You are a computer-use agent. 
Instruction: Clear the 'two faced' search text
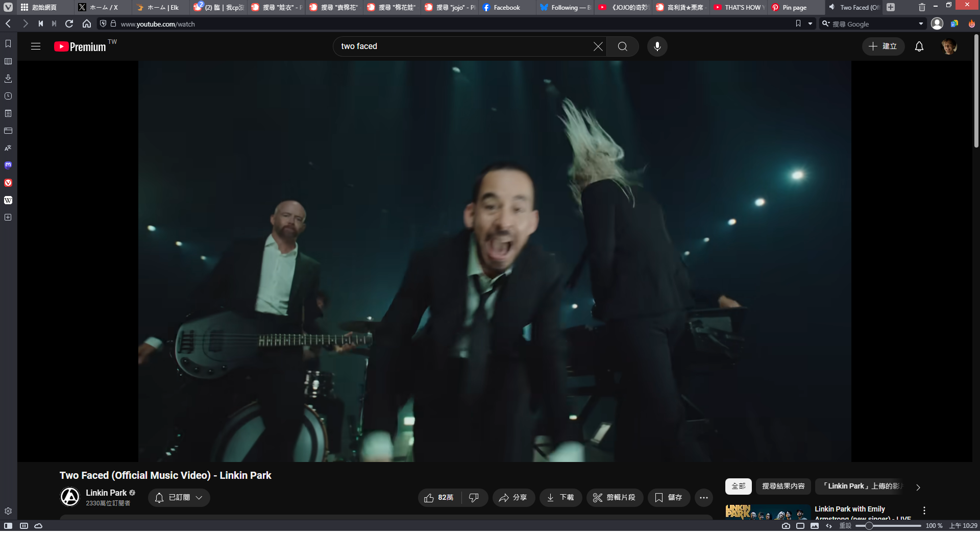coord(598,46)
